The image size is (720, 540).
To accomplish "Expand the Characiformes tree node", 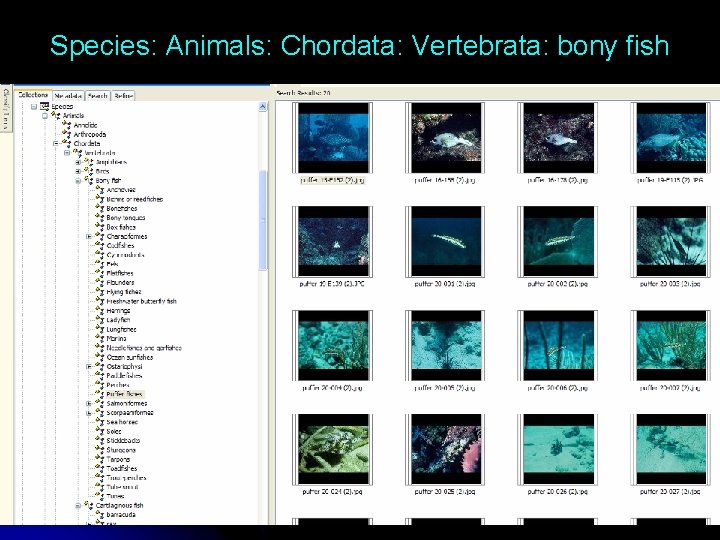I will pos(89,236).
